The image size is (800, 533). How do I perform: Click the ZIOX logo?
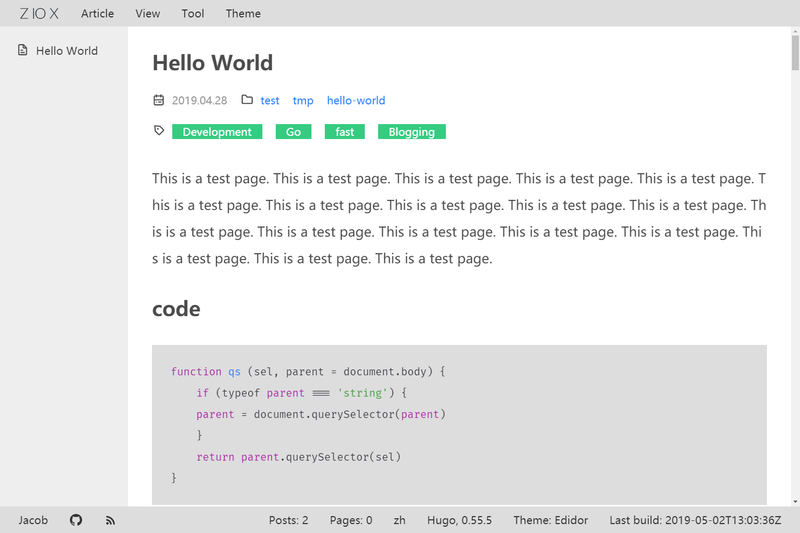tap(39, 14)
